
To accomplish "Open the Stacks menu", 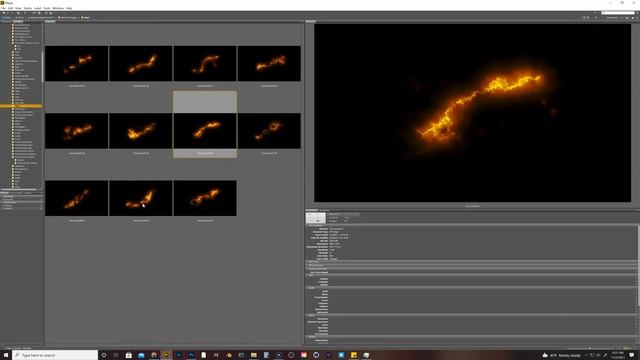I will (x=28, y=8).
